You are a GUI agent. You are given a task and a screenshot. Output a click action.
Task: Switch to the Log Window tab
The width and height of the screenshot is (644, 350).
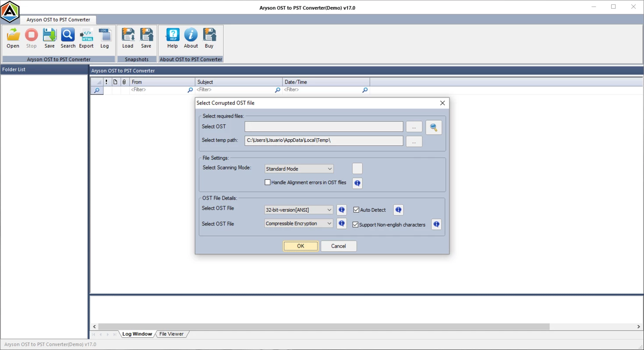coord(137,334)
